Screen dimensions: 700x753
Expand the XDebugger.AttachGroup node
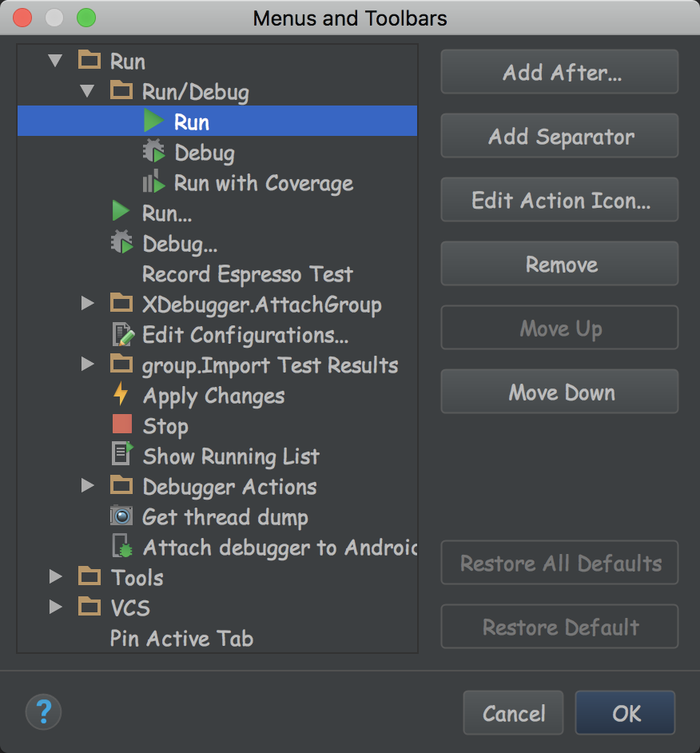[87, 303]
